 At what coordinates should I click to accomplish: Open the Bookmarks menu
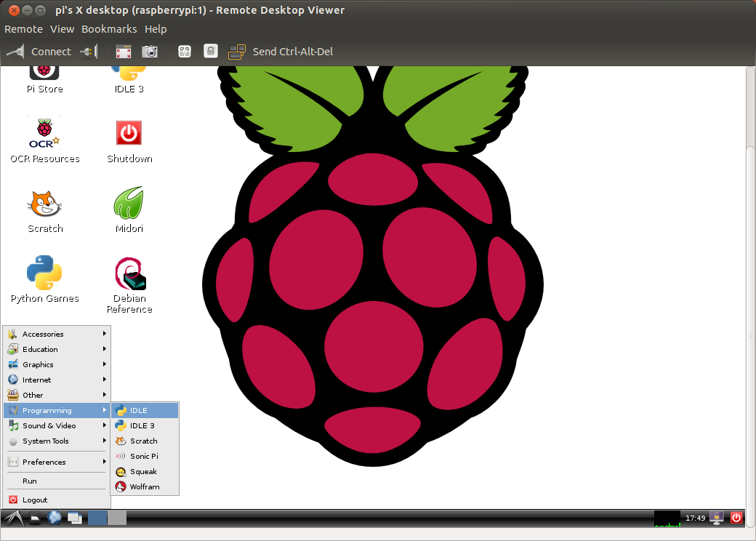[x=109, y=29]
